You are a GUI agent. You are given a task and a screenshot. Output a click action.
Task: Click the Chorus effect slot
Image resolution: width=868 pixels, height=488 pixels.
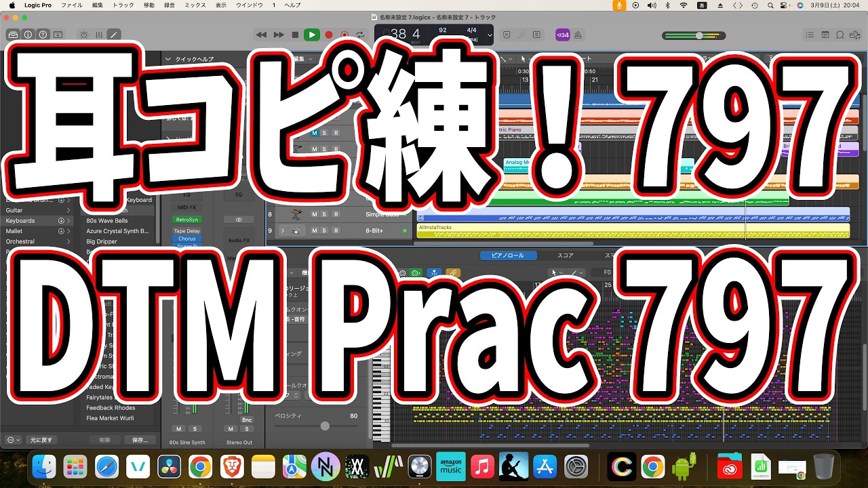187,239
